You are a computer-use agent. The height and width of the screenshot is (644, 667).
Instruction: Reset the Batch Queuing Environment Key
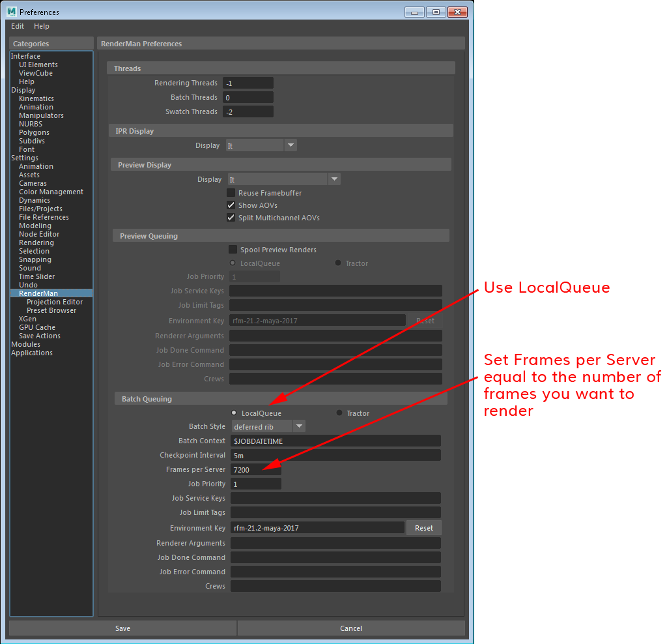coord(423,528)
